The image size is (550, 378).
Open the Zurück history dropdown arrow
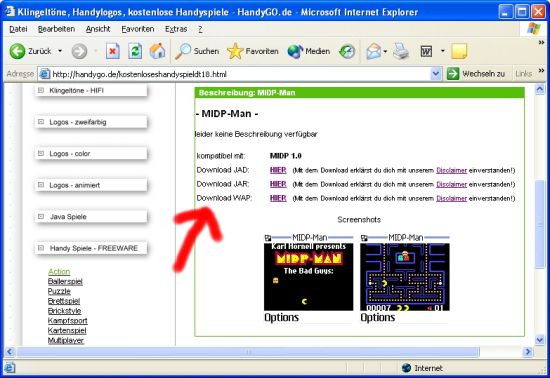60,51
